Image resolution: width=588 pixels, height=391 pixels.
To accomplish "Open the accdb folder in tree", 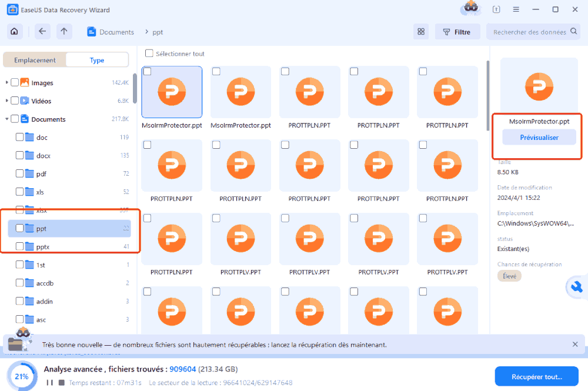I will click(x=69, y=283).
